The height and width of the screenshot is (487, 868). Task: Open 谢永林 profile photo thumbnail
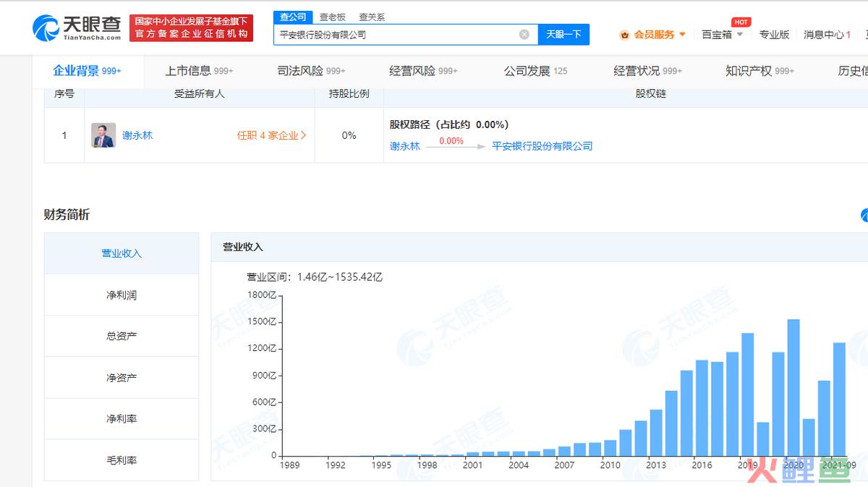pyautogui.click(x=103, y=135)
